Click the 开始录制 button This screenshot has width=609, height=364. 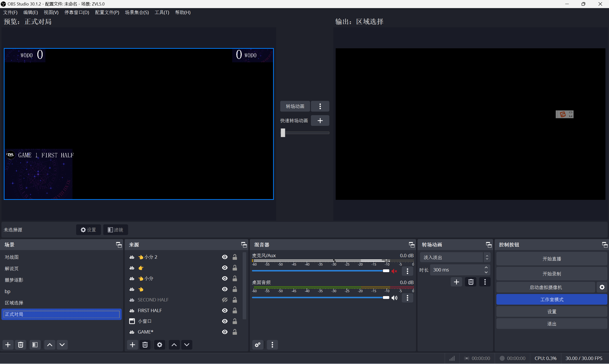pyautogui.click(x=551, y=274)
